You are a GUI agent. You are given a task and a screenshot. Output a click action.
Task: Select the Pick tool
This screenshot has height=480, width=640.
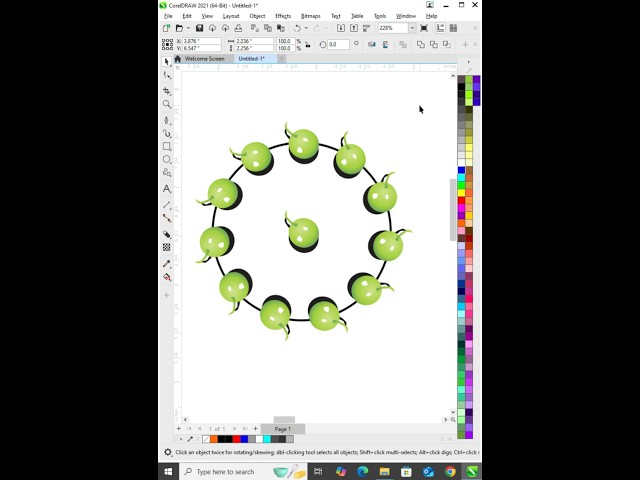pos(166,62)
